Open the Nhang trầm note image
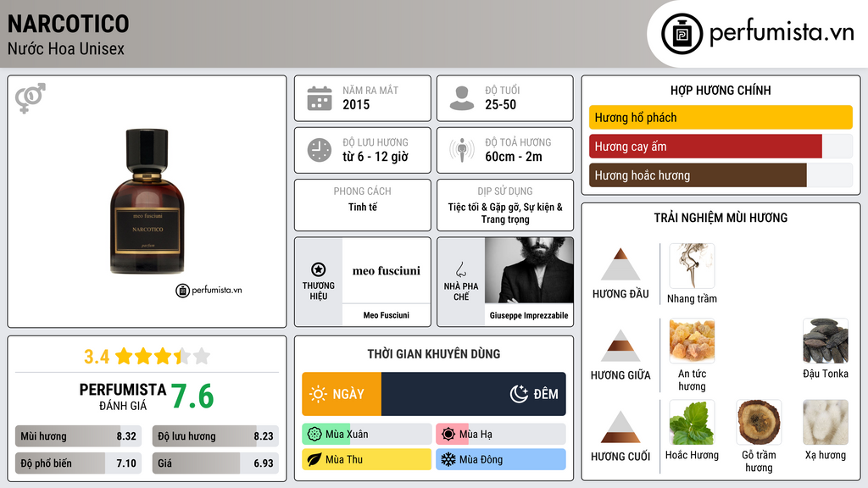The width and height of the screenshot is (868, 488). pos(692,266)
